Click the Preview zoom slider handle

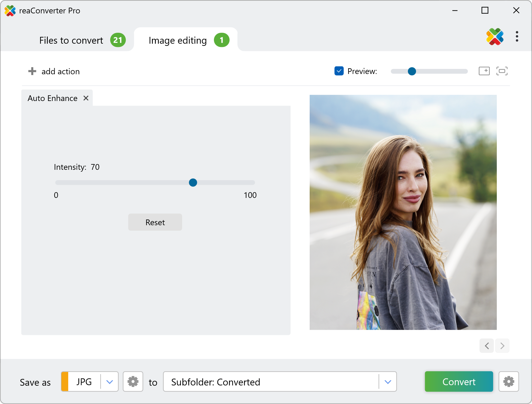412,71
